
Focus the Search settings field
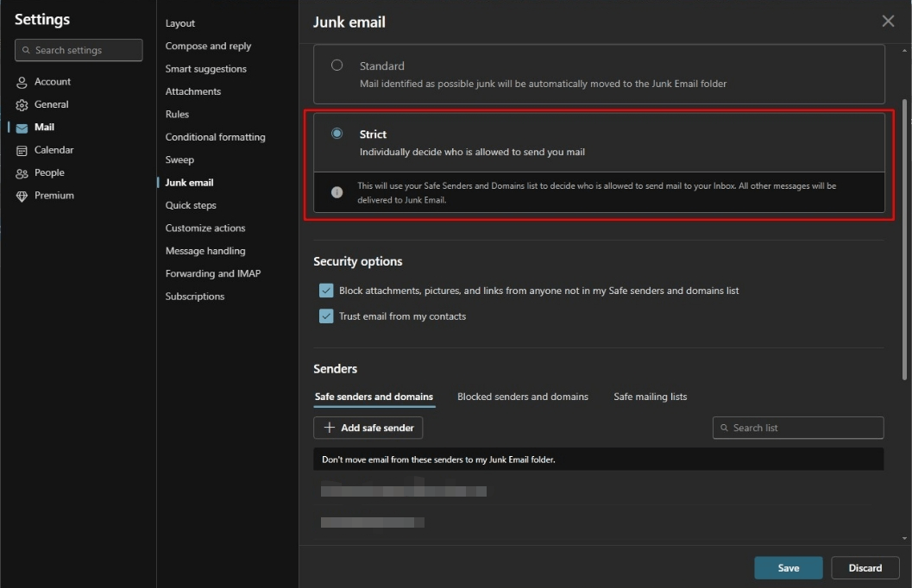[x=79, y=50]
